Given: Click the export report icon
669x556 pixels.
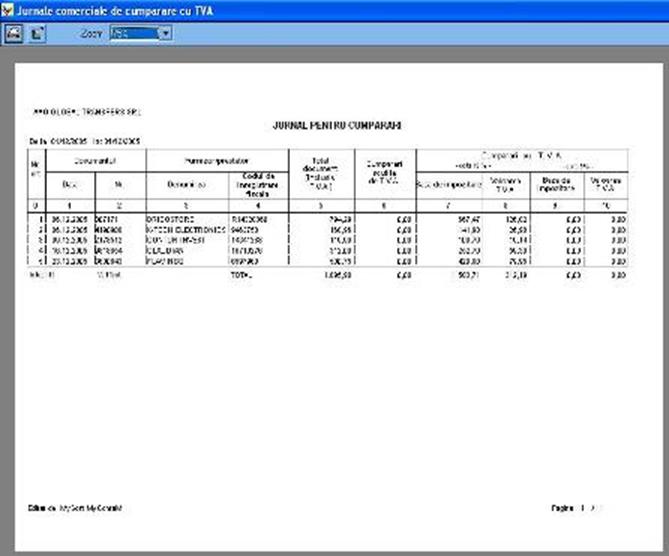Looking at the screenshot, I should pos(37,33).
